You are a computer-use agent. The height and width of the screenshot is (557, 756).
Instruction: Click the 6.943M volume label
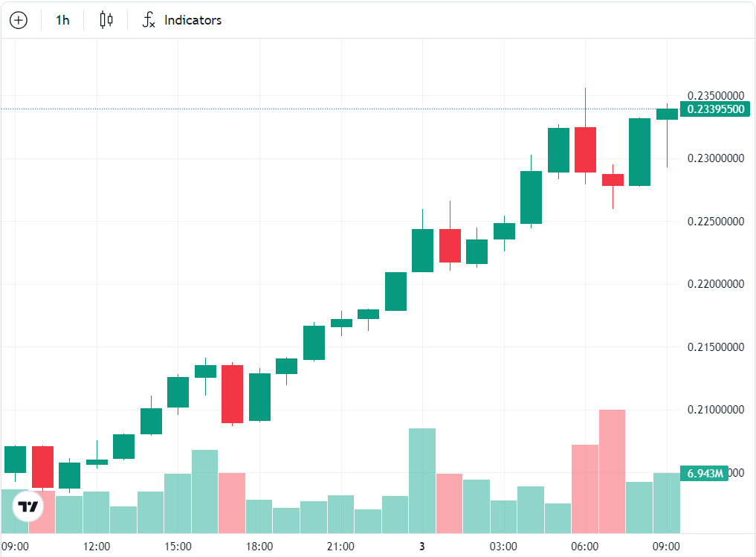click(703, 473)
